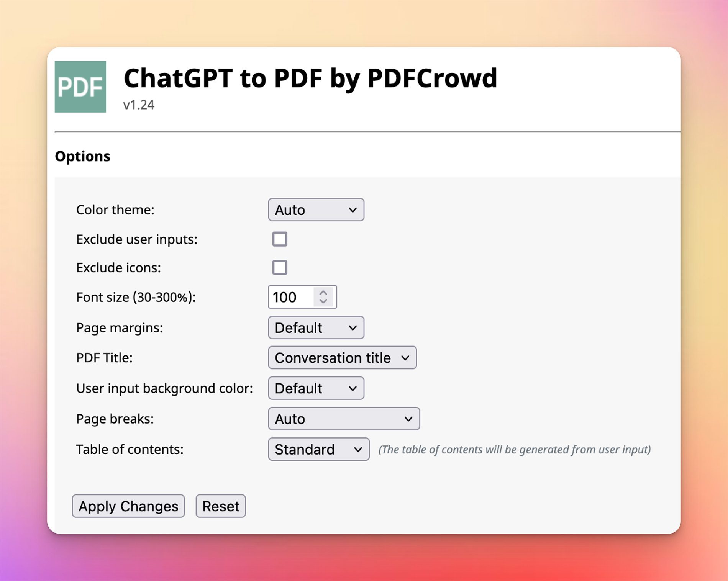Open the Page margins dropdown

coord(315,327)
